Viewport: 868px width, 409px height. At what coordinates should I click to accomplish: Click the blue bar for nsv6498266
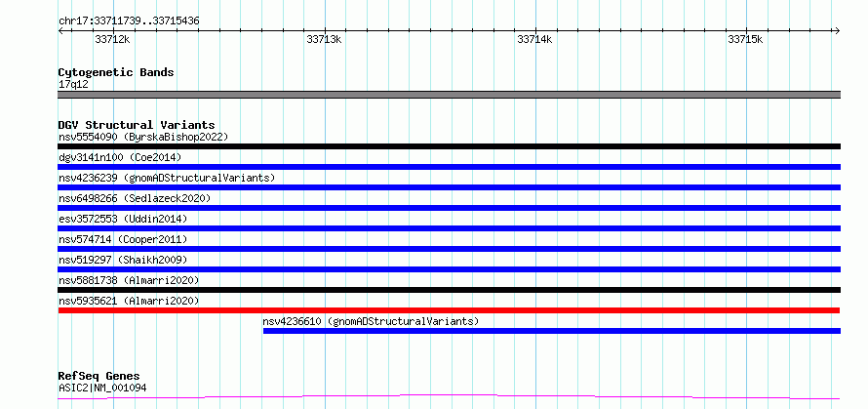tap(450, 208)
